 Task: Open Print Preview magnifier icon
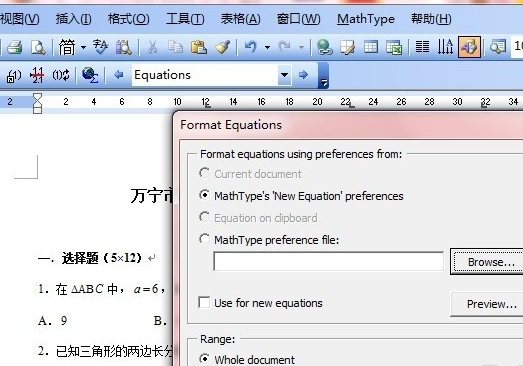coord(38,47)
